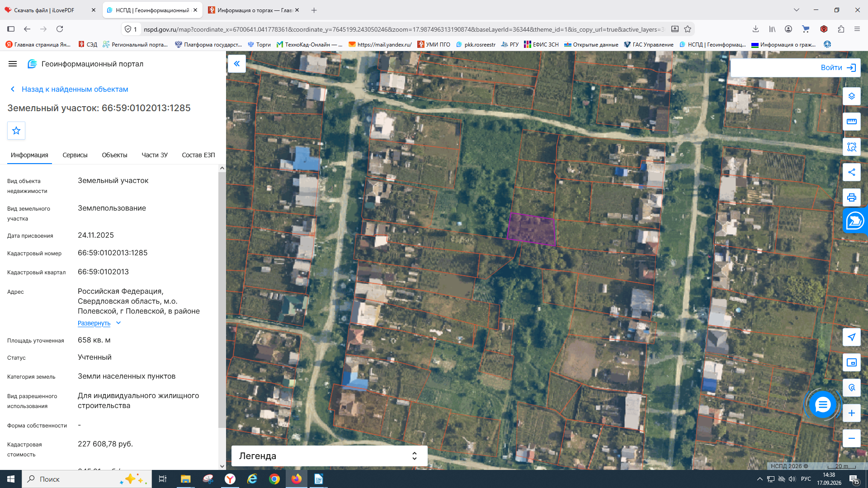Locate my position on map

coord(852,337)
